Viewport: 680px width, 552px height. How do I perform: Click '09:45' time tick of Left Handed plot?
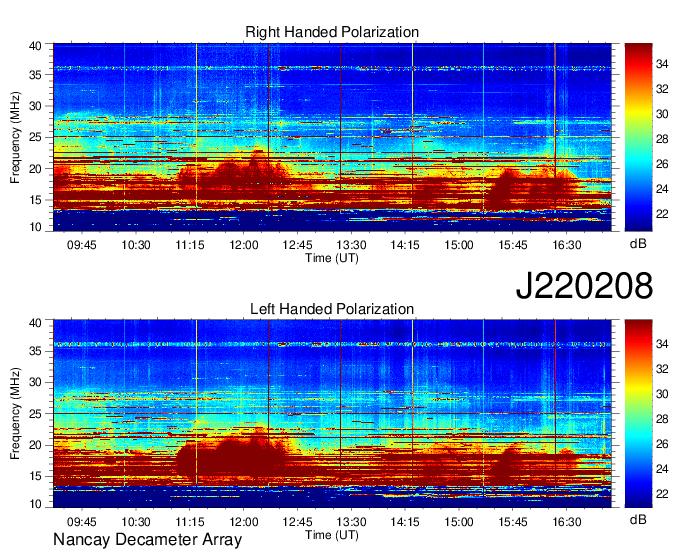point(82,521)
